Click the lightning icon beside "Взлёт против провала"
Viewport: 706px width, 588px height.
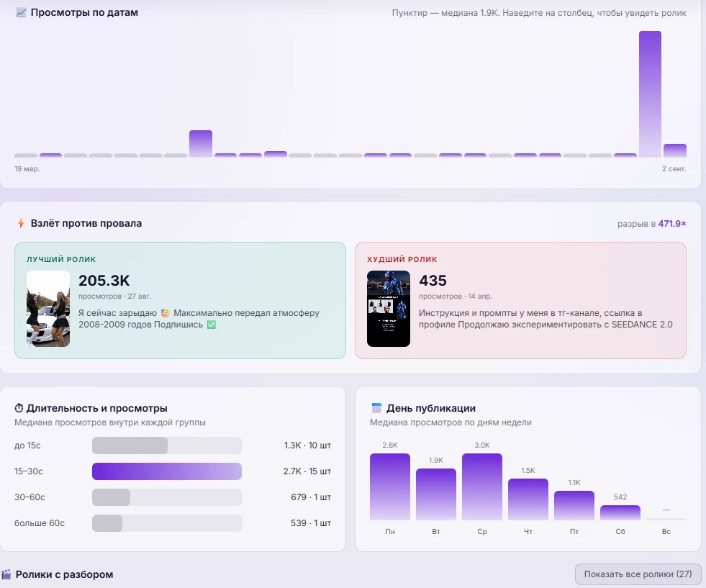pos(21,223)
